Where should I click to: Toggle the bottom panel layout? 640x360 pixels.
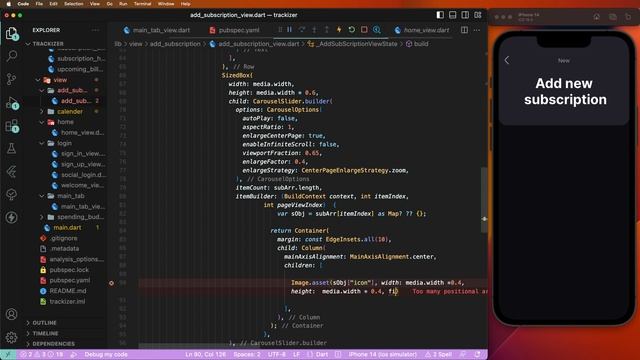(453, 15)
